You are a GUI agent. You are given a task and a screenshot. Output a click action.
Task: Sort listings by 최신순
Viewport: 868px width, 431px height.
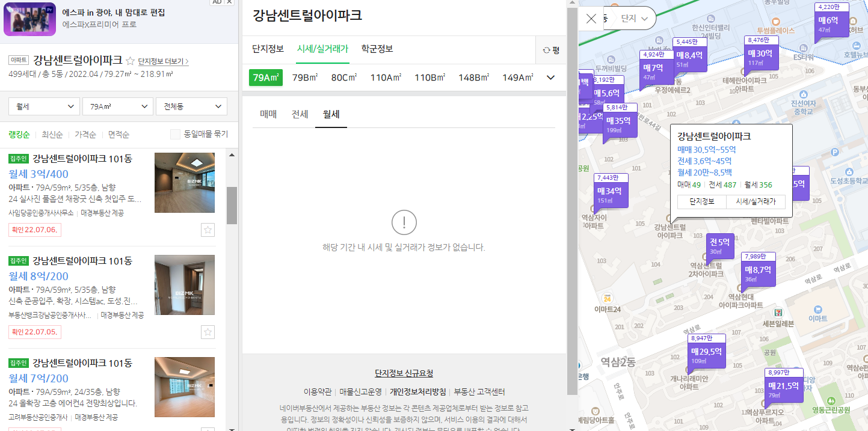pyautogui.click(x=53, y=135)
